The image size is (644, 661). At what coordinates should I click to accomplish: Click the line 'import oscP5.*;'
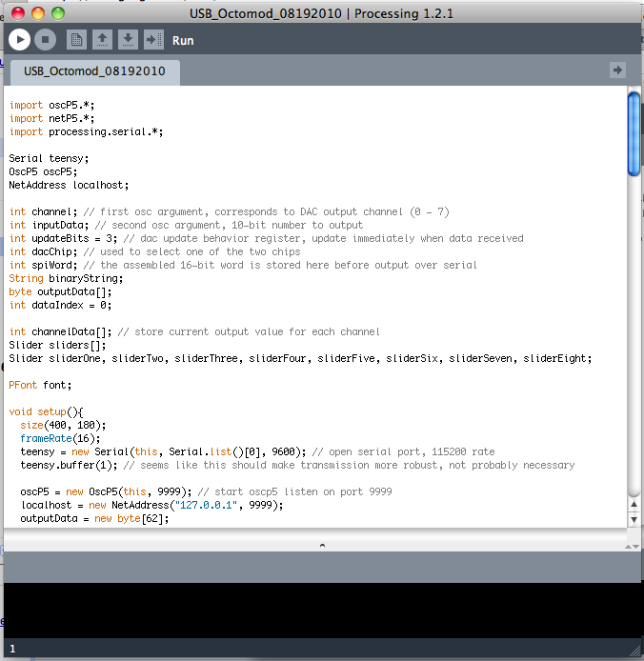click(x=51, y=105)
